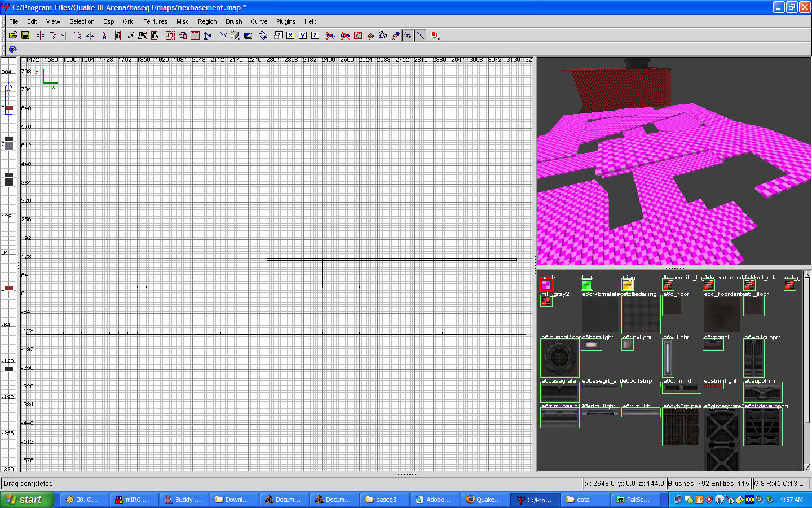Click the CSG Subtract overlapping-squares icon
The height and width of the screenshot is (508, 812).
click(x=183, y=35)
